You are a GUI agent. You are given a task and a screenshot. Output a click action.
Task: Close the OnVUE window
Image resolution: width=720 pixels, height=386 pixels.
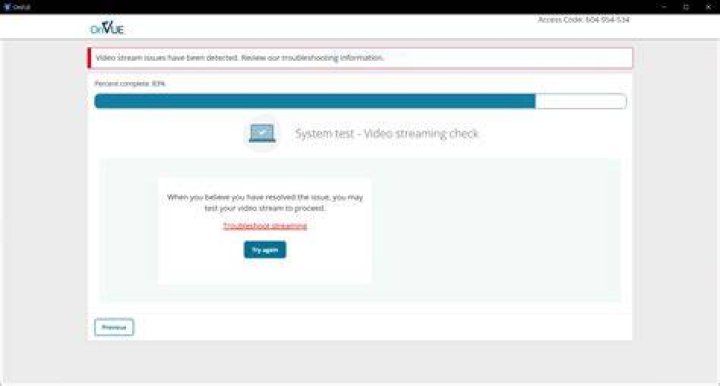tap(708, 7)
